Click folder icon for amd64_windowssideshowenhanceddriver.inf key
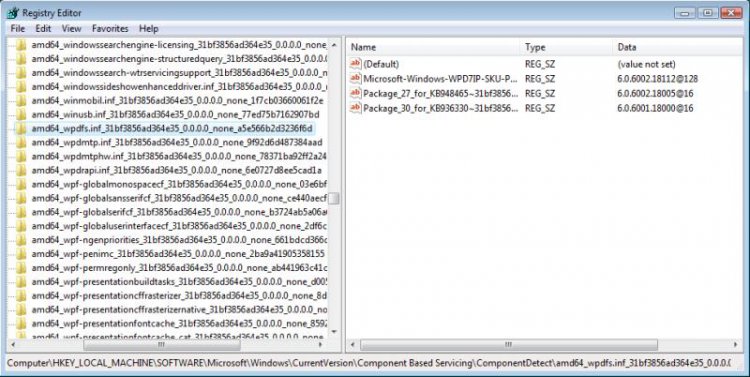The image size is (750, 377). coord(21,87)
